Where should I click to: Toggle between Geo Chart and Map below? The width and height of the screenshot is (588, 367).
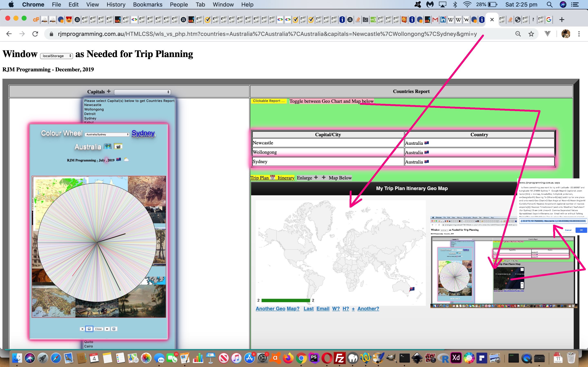[331, 101]
